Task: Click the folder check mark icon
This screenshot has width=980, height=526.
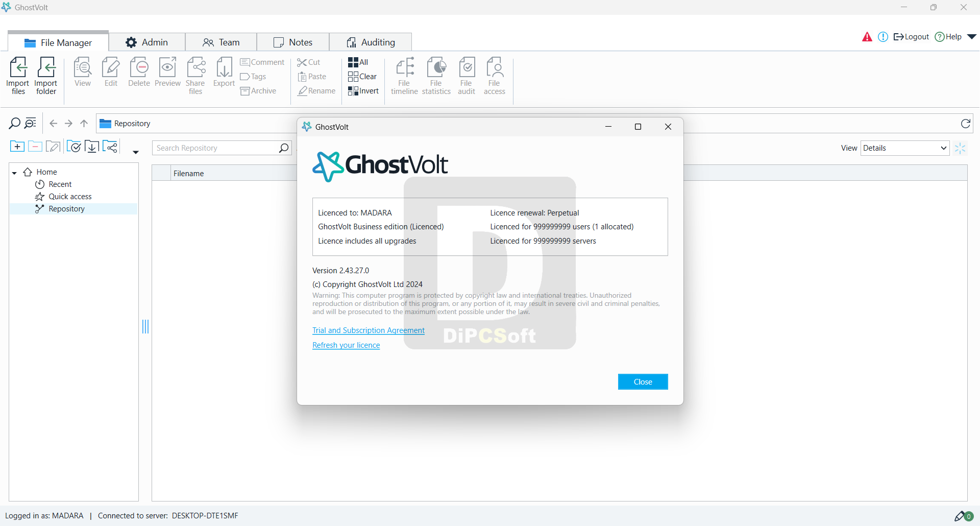Action: (73, 147)
